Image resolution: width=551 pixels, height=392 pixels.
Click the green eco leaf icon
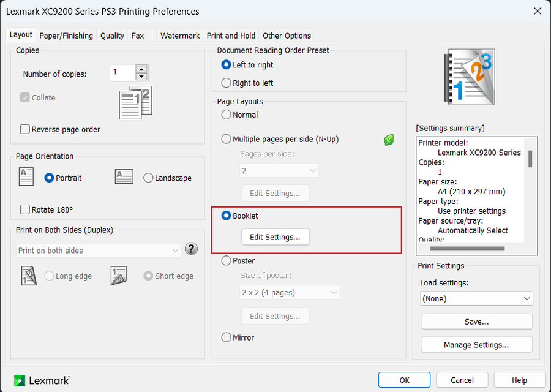[x=389, y=140]
